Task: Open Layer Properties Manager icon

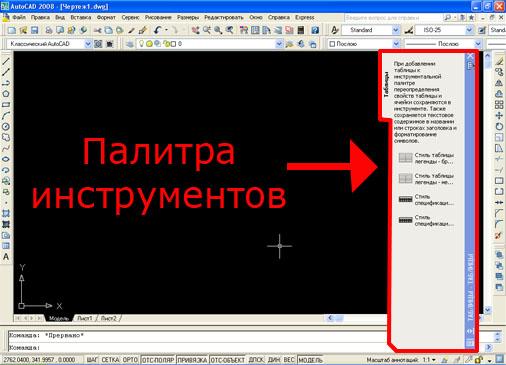Action: click(x=130, y=44)
